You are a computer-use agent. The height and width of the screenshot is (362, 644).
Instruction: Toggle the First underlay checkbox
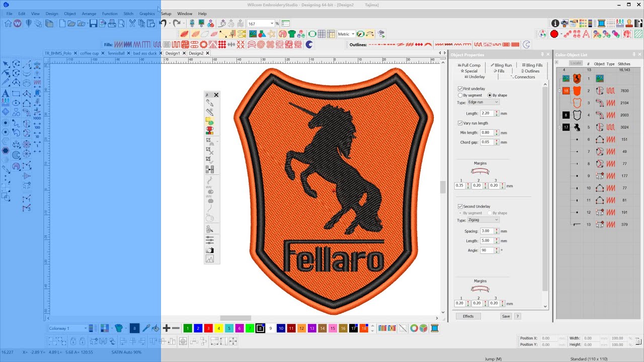click(460, 88)
